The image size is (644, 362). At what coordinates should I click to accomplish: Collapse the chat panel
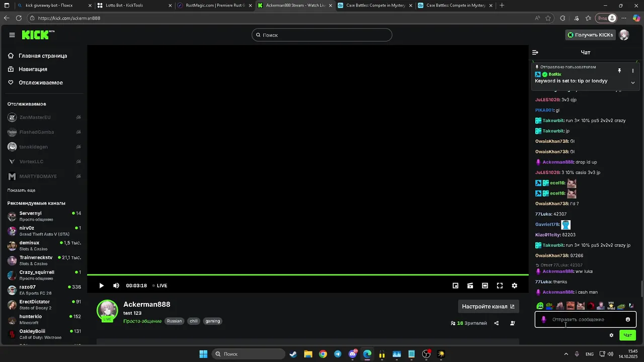[x=535, y=52]
